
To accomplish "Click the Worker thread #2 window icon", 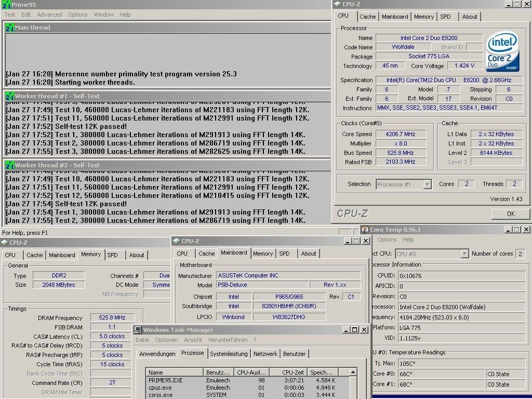I will pyautogui.click(x=9, y=165).
